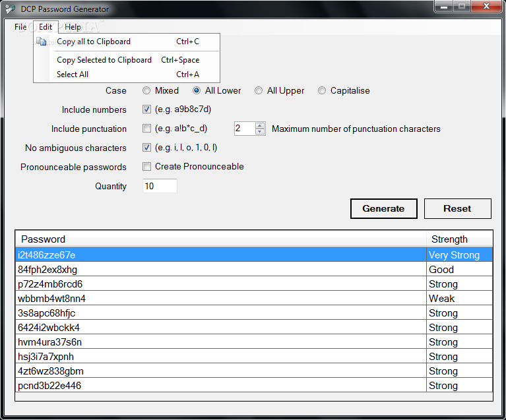Select password row 6424i2wbckk4
506x420 pixels.
(221, 328)
